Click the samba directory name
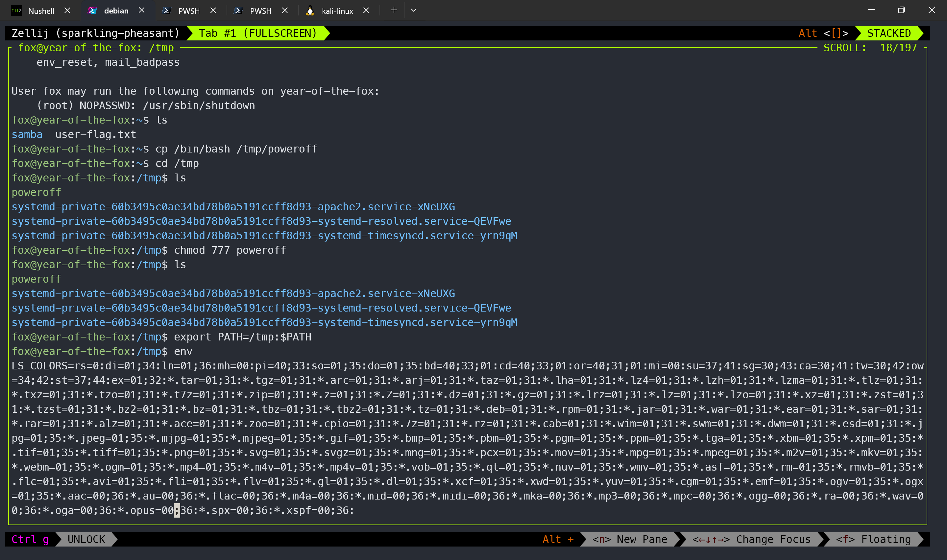Screen dimensions: 947x560 (x=27, y=134)
